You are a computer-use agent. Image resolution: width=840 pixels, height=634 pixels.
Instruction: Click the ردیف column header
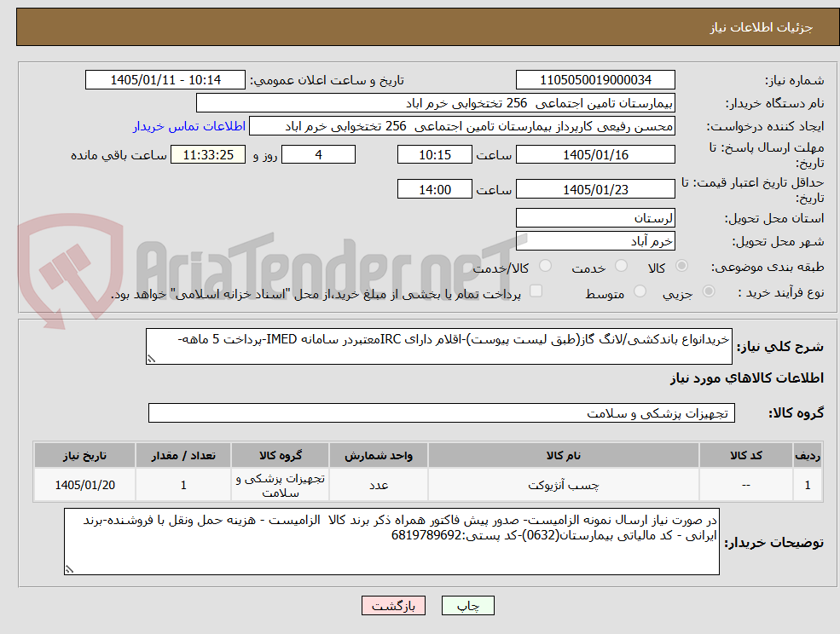point(808,455)
